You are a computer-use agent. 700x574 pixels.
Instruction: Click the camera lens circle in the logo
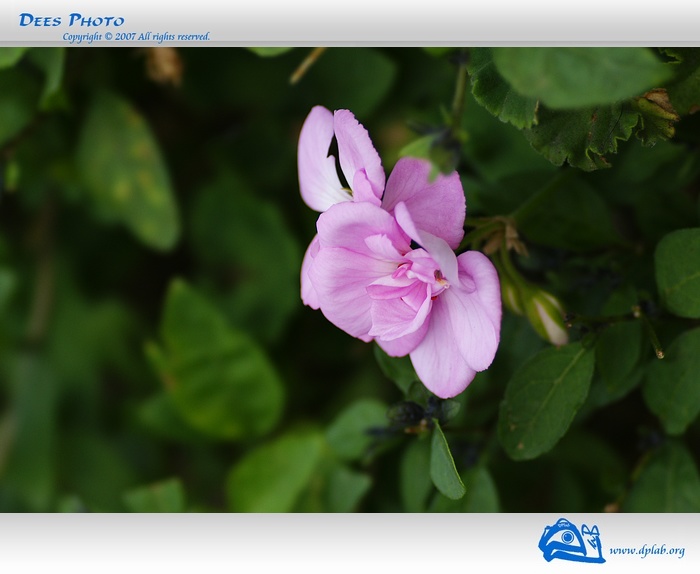coord(567,538)
